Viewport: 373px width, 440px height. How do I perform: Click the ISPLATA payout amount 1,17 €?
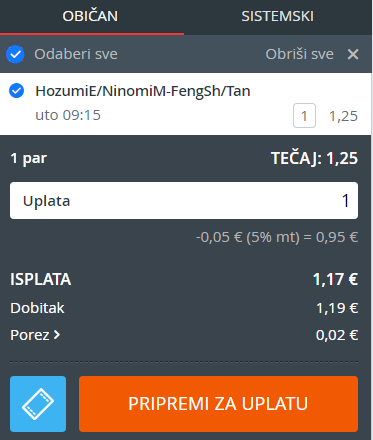(335, 279)
